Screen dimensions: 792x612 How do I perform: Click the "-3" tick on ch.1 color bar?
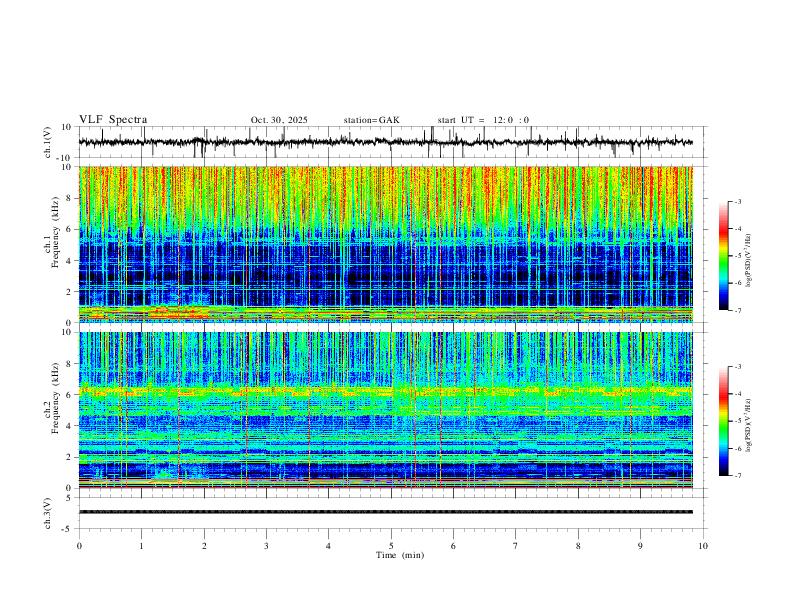pyautogui.click(x=737, y=201)
